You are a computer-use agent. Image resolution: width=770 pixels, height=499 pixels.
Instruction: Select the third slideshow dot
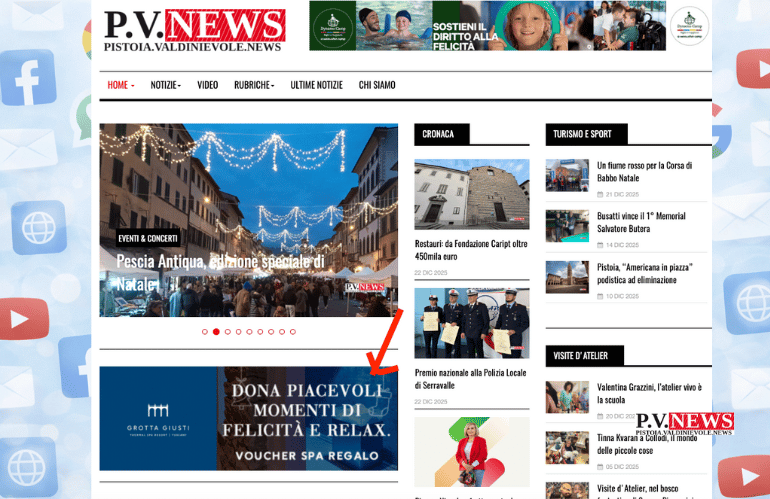(227, 332)
